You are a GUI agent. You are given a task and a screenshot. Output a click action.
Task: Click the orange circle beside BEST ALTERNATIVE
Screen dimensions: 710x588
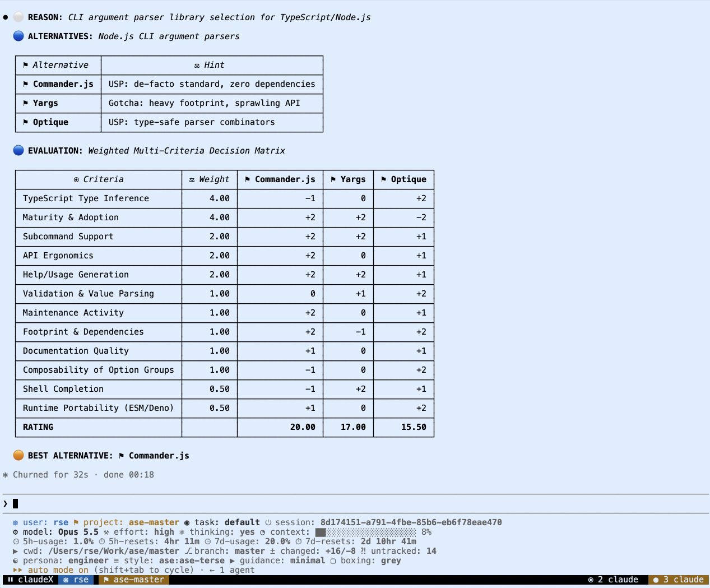[18, 455]
